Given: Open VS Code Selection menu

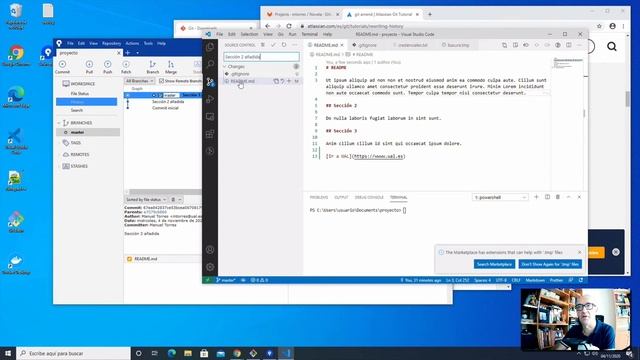Looking at the screenshot, I should [249, 34].
